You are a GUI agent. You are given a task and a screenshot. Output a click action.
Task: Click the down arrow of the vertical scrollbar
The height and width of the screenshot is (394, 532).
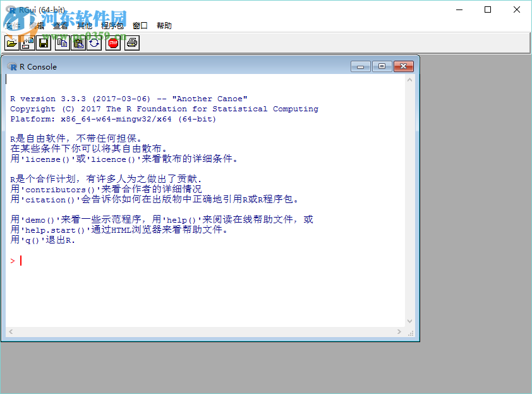(409, 321)
